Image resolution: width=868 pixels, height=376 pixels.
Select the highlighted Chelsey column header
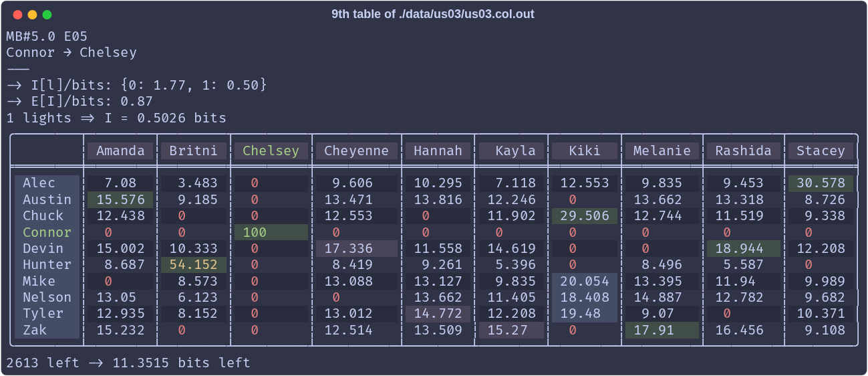click(271, 151)
